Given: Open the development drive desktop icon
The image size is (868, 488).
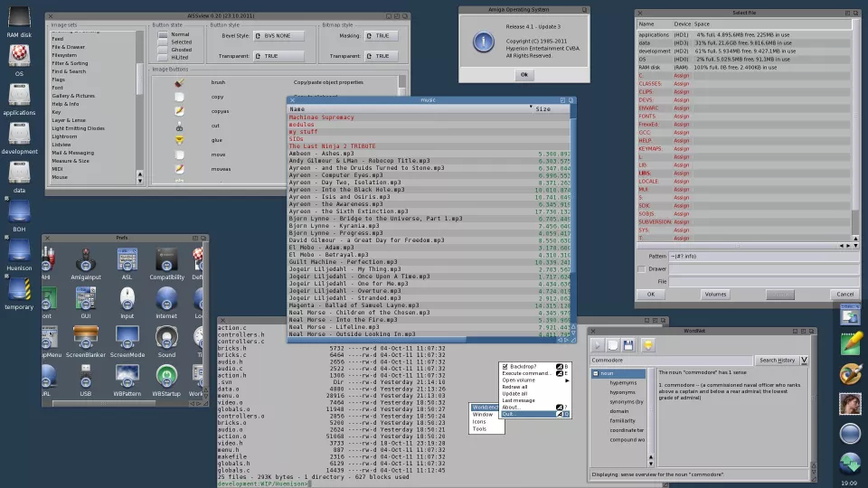Looking at the screenshot, I should coord(19,136).
